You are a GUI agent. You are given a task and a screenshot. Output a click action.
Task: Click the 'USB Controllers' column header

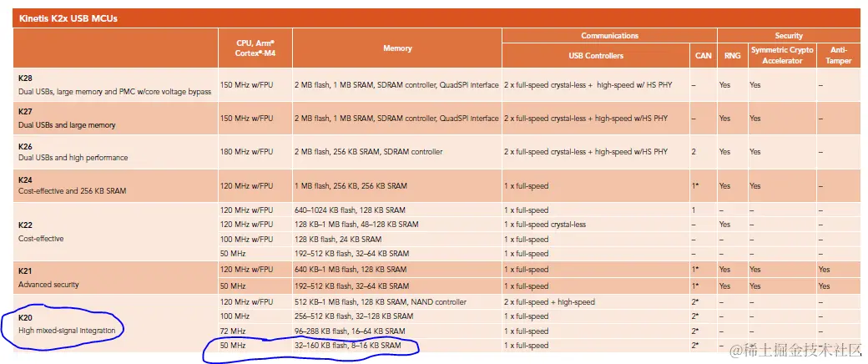[596, 55]
